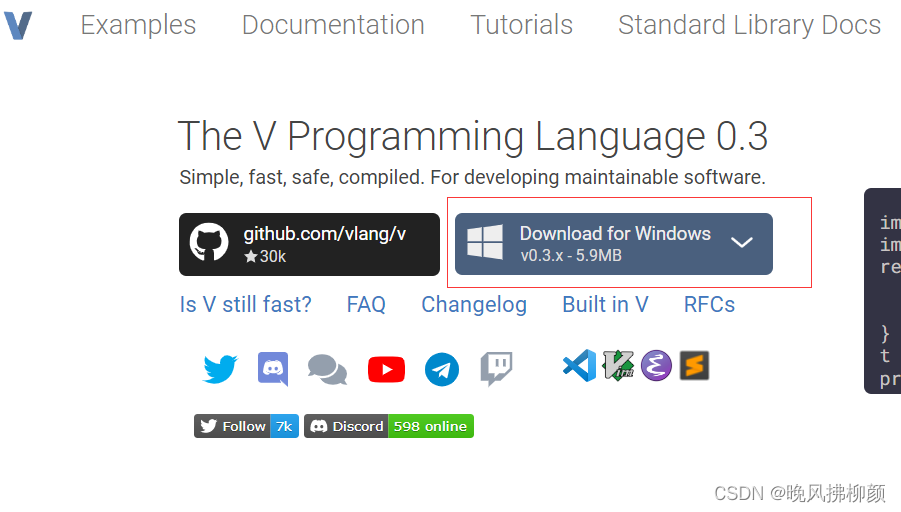Open the Built in V link
The width and height of the screenshot is (901, 512).
605,305
